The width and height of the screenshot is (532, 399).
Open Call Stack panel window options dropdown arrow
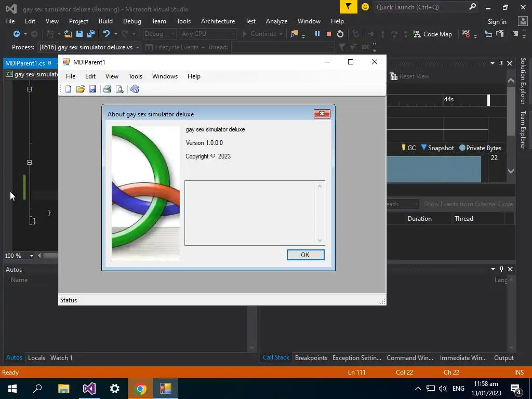(493, 269)
